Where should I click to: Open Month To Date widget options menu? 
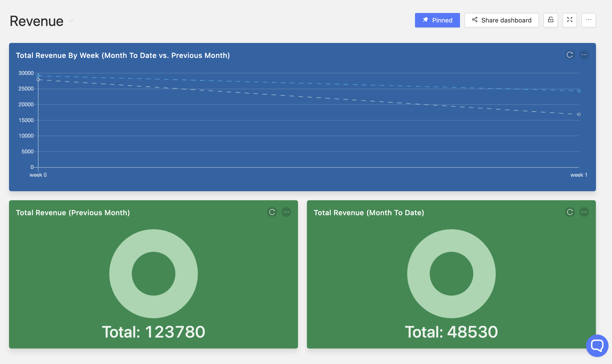click(x=584, y=212)
